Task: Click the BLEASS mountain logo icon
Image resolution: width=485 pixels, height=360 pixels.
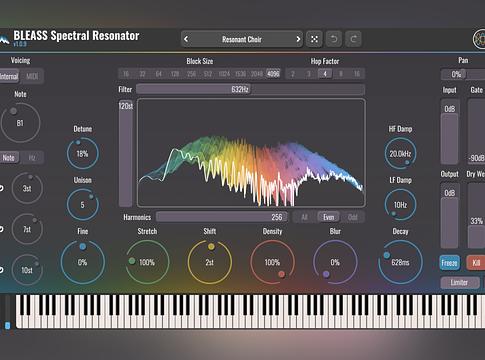Action: pos(4,40)
